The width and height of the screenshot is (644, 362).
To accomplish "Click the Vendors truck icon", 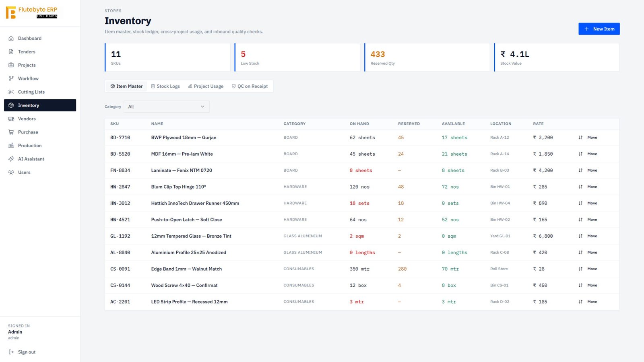I will [x=11, y=119].
